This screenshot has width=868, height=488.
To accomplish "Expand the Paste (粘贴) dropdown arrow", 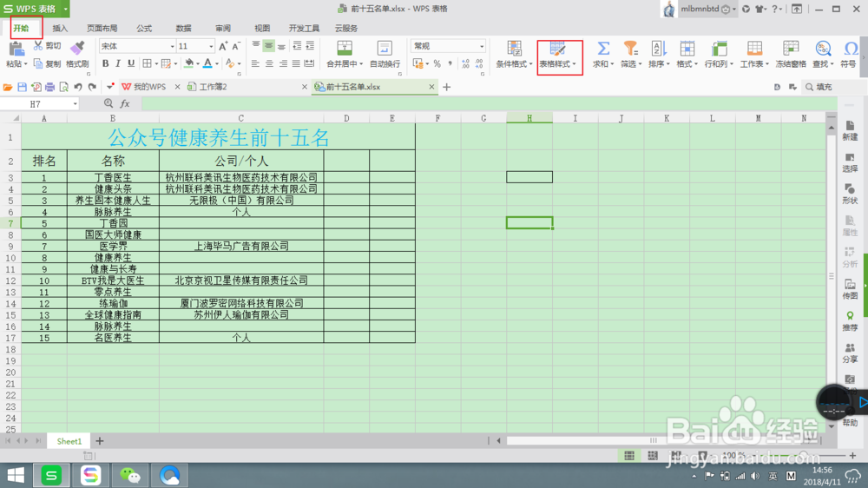I will [25, 64].
